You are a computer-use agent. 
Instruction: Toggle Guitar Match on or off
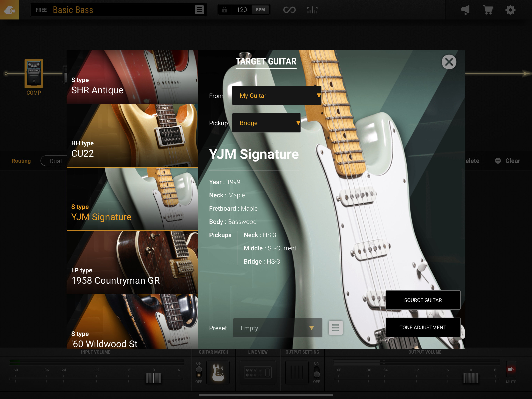pyautogui.click(x=198, y=373)
